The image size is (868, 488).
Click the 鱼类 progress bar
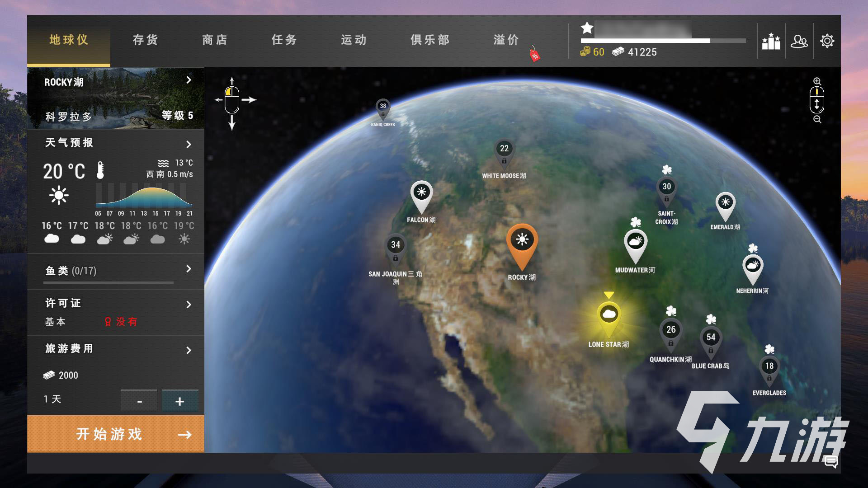108,282
